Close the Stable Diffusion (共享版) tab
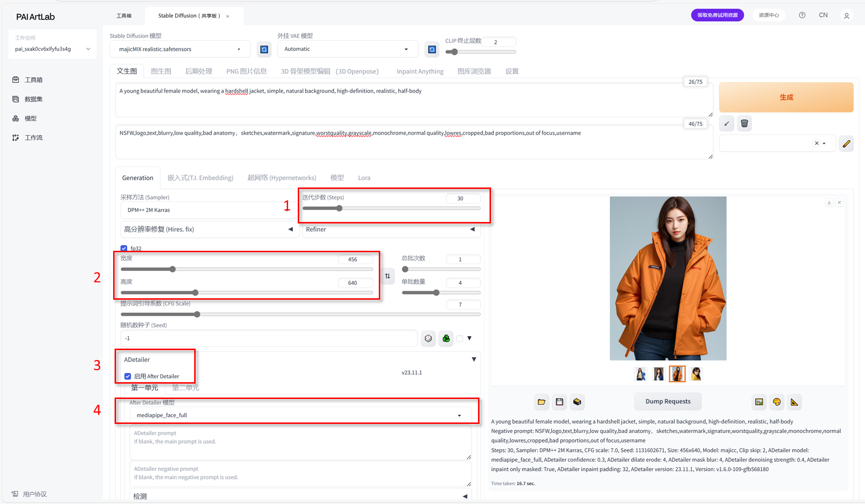 coord(228,16)
